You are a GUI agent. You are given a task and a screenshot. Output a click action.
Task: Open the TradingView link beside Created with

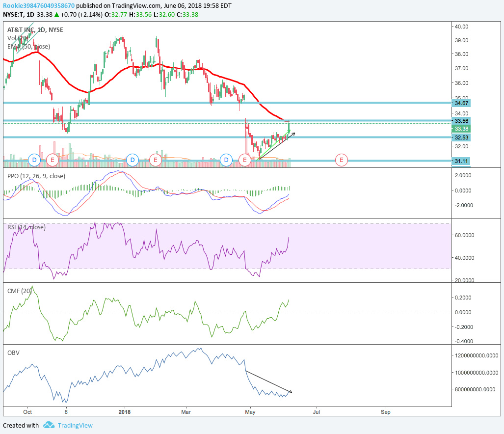pos(75,425)
